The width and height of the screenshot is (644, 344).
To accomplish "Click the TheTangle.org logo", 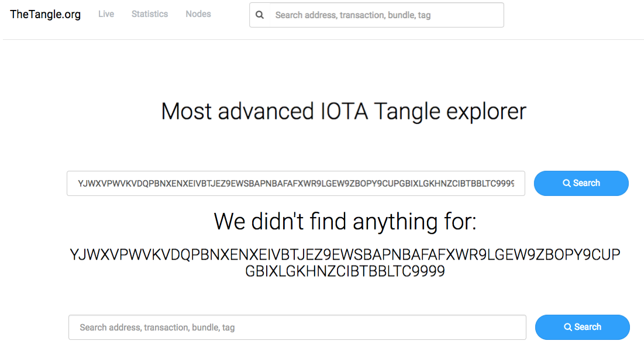I will click(45, 15).
